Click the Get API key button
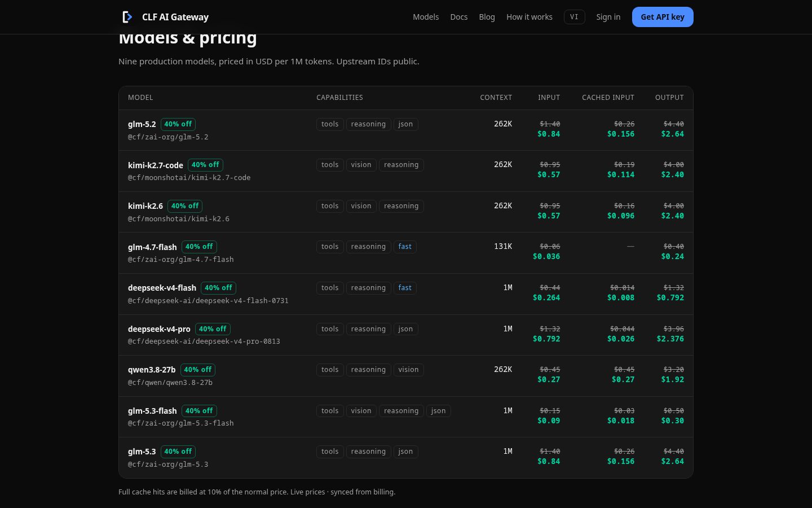This screenshot has width=812, height=508. [x=663, y=17]
